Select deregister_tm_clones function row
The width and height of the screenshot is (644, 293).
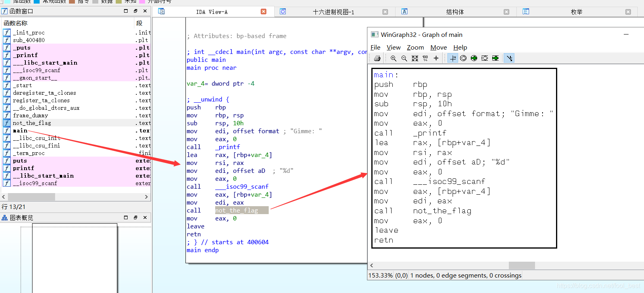pyautogui.click(x=77, y=93)
